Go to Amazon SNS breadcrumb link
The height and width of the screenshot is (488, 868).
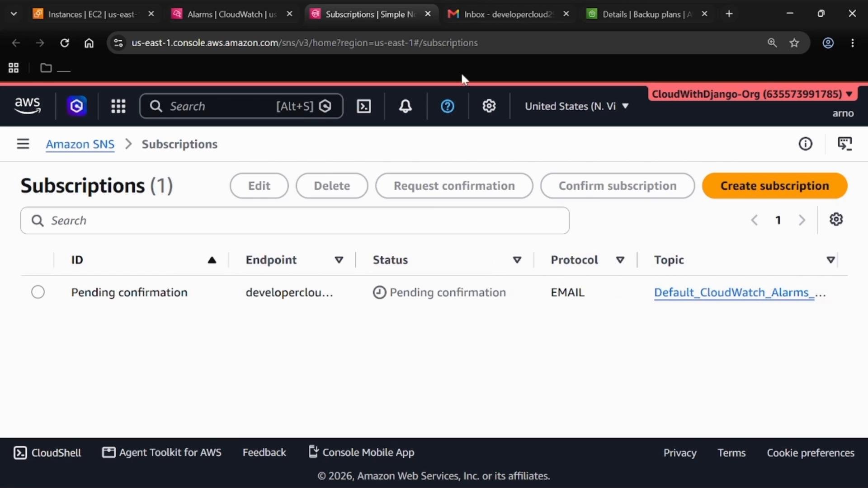tap(80, 144)
